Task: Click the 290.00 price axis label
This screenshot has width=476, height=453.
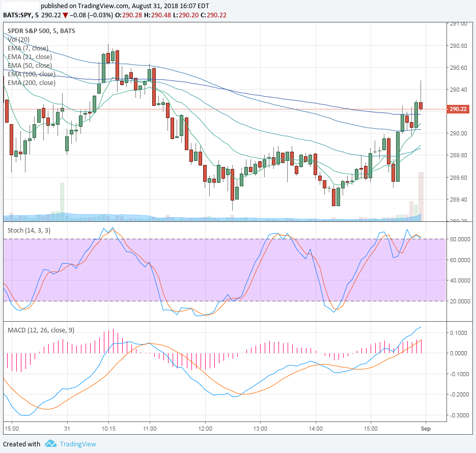Action: pos(458,133)
